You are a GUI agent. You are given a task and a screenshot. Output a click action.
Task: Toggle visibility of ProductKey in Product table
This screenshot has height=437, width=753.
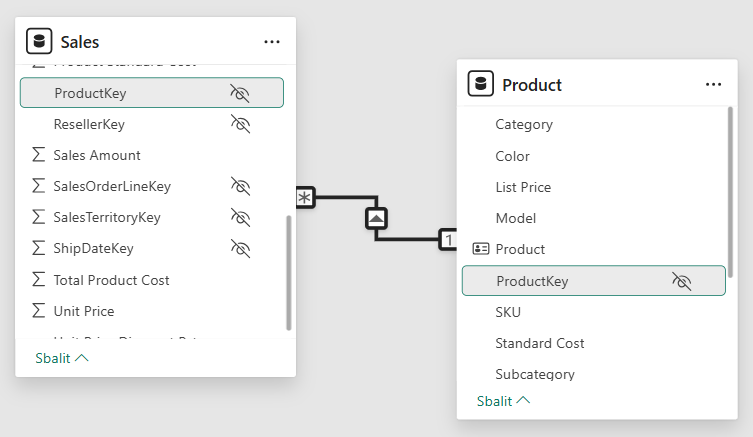coord(682,281)
